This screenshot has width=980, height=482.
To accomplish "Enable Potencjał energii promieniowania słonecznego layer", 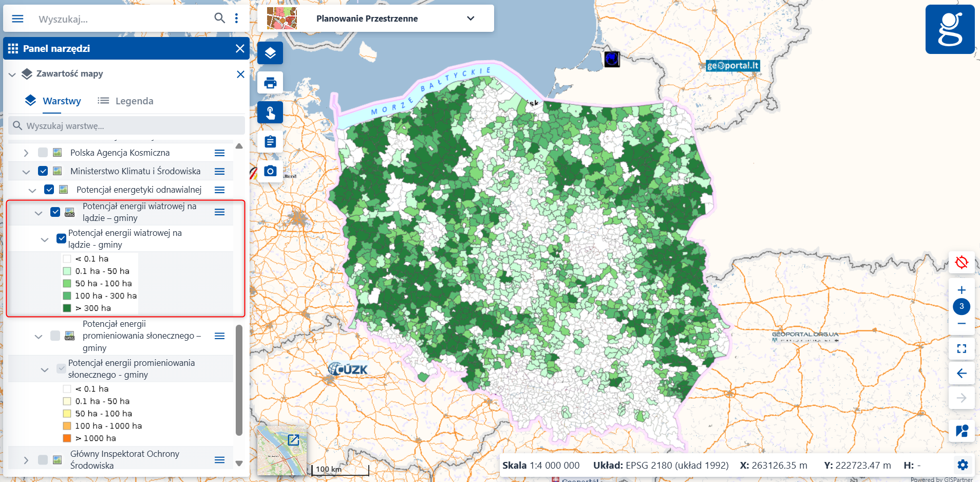I will click(55, 336).
